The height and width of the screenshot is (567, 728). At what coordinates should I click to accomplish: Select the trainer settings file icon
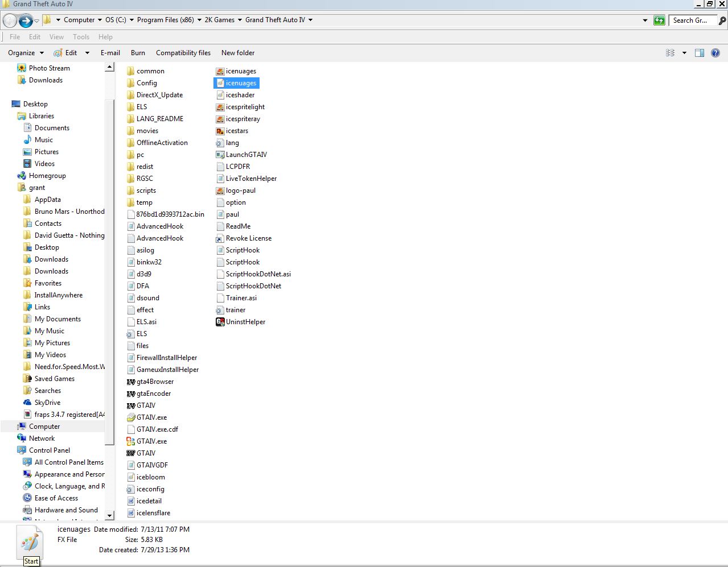coord(220,310)
